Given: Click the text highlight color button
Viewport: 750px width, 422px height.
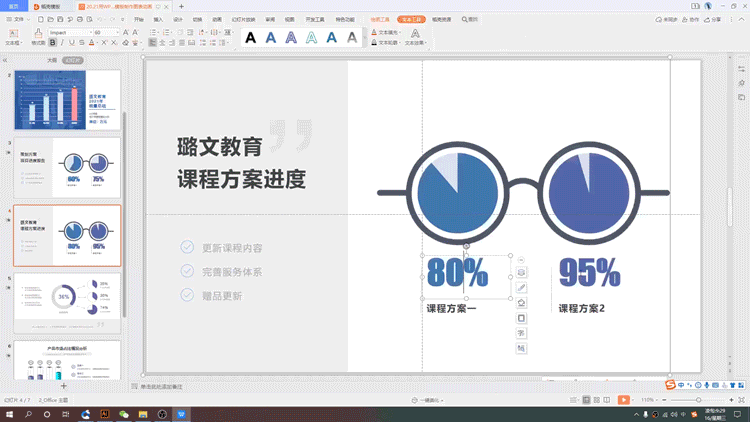Looking at the screenshot, I should tap(135, 43).
